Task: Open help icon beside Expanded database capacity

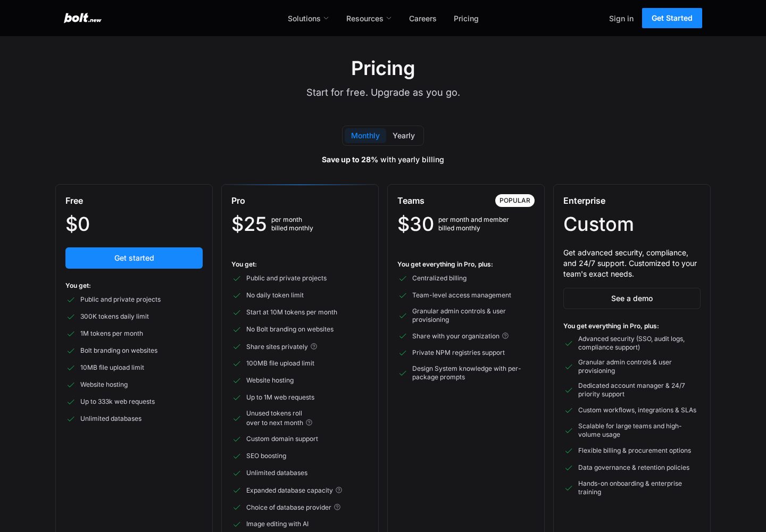Action: point(339,490)
